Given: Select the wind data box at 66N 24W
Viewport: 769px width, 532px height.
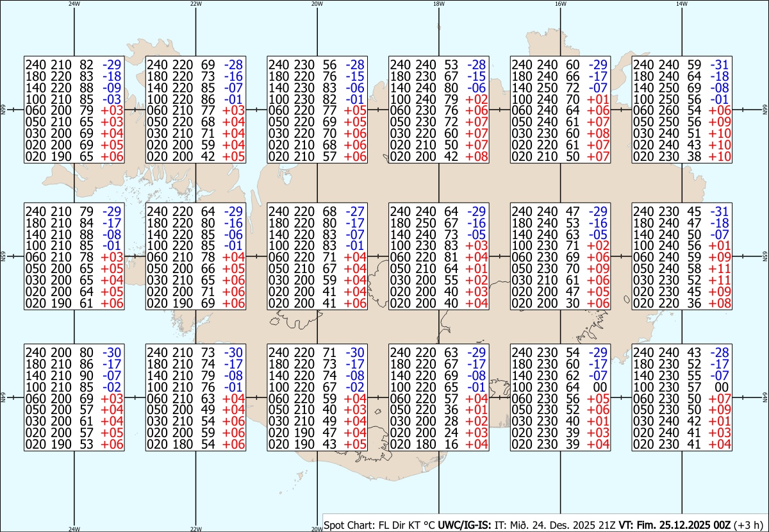Looking at the screenshot, I should click(74, 110).
